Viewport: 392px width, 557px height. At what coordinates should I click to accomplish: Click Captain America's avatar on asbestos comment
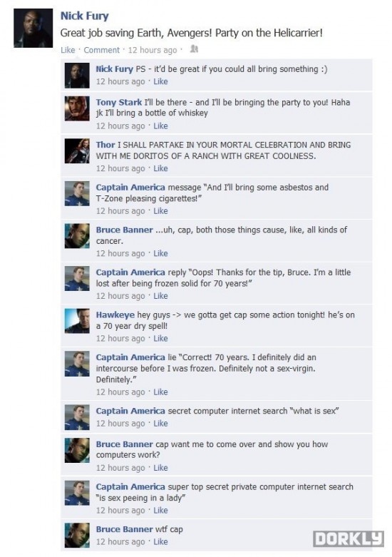(x=77, y=193)
